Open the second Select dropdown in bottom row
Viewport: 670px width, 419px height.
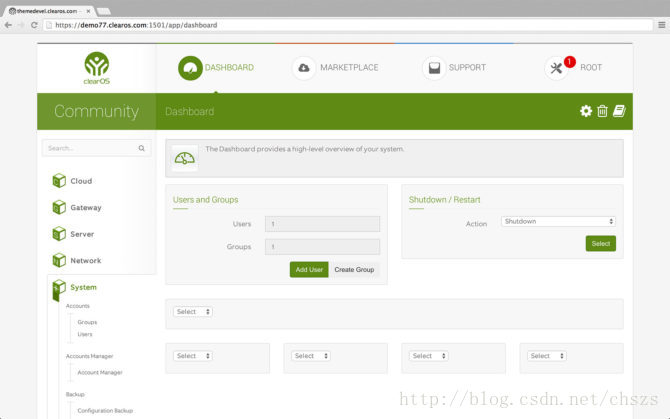coord(311,356)
